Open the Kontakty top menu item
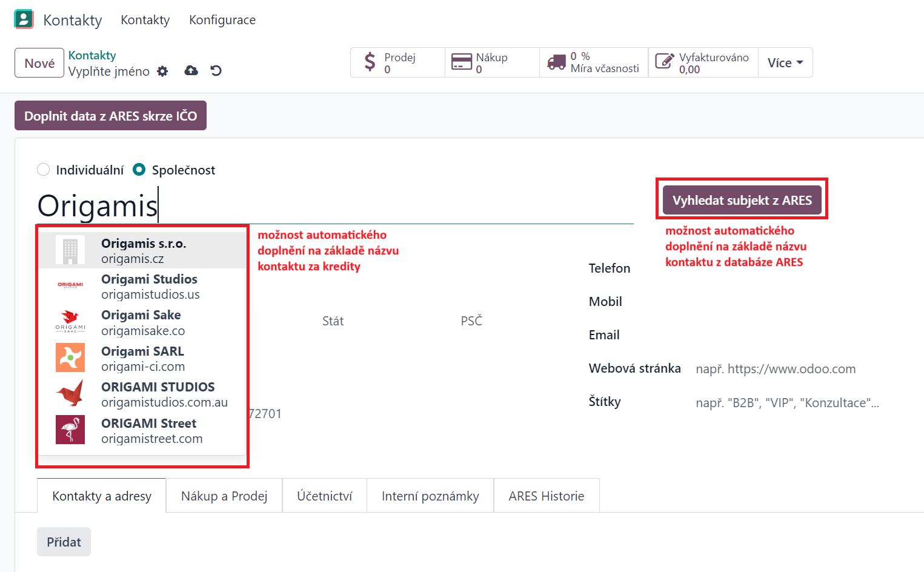924x572 pixels. point(145,20)
